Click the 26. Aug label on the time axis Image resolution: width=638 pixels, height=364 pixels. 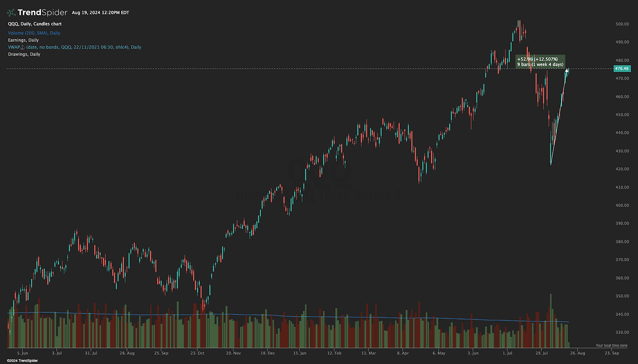tap(578, 353)
